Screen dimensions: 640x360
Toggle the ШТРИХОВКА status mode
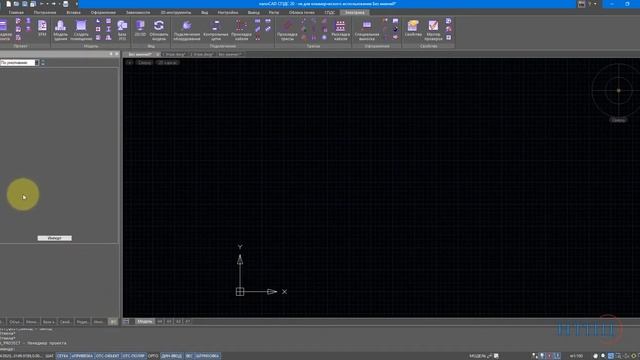[x=207, y=356]
